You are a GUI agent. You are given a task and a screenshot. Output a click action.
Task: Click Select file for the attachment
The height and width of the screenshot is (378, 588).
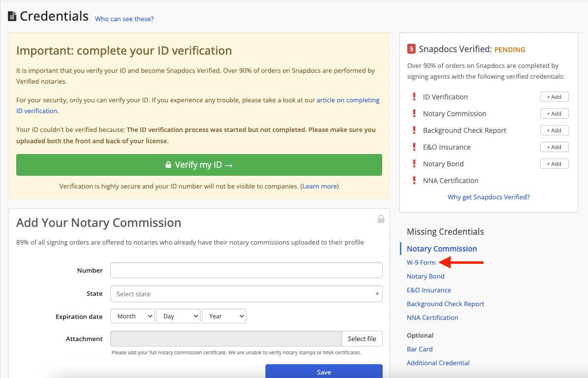coord(362,339)
